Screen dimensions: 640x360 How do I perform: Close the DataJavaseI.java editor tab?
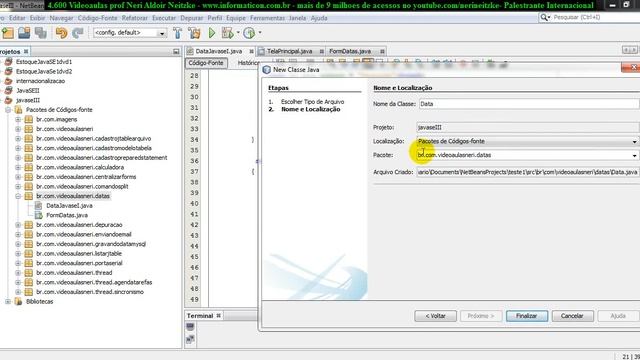coord(251,51)
